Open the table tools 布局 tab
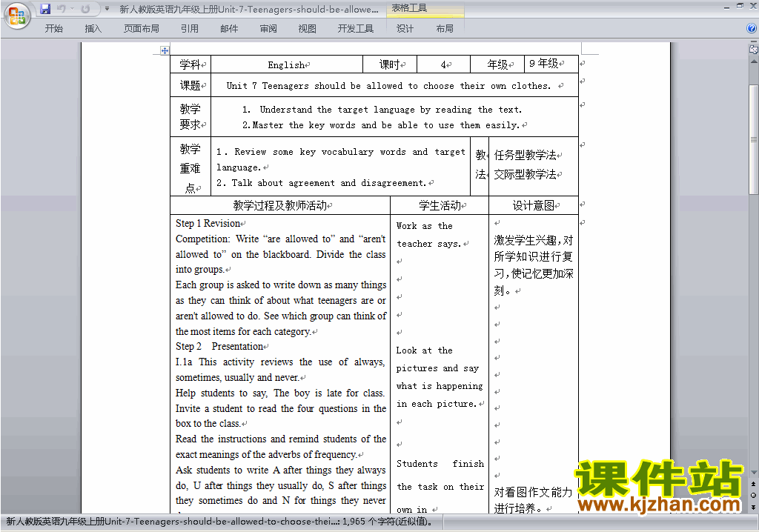Screen dimensions: 759x532 445,29
